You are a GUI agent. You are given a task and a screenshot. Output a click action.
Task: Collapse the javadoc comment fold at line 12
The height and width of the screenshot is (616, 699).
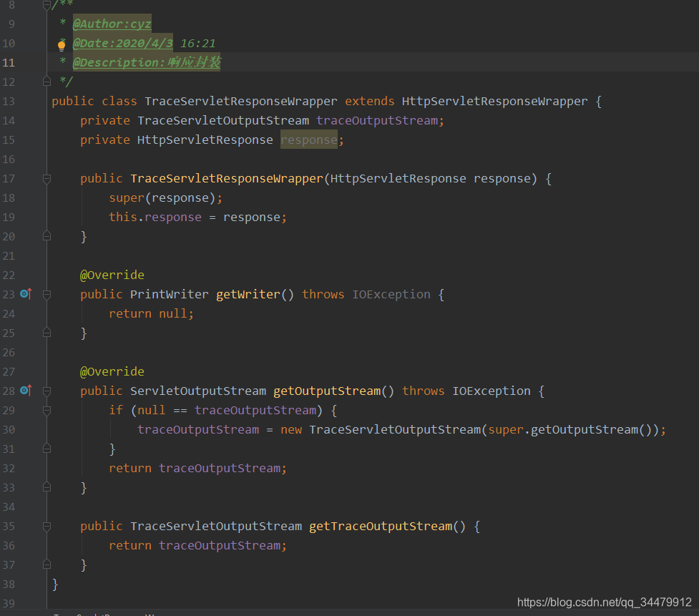pos(47,81)
